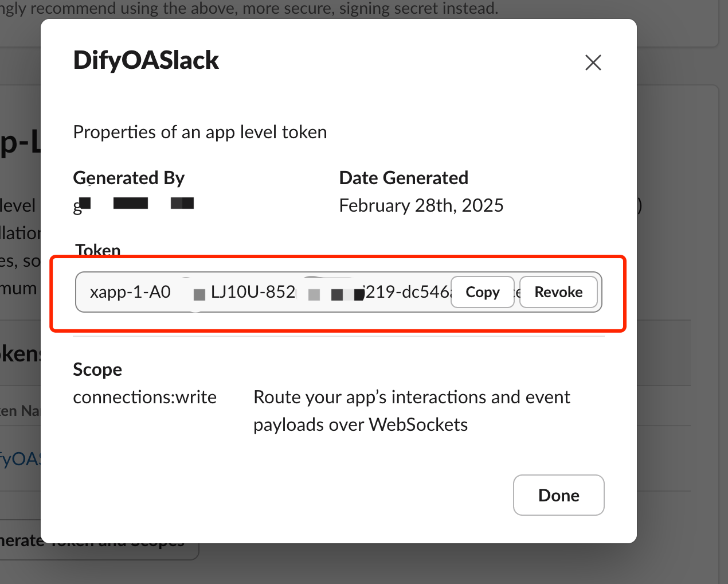The image size is (728, 584).
Task: Select the xapp-1 token text field
Action: pyautogui.click(x=229, y=292)
